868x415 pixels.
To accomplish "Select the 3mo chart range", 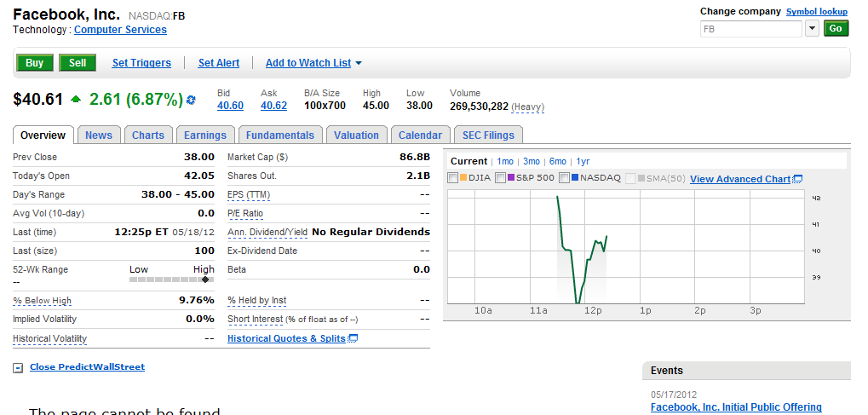I will pos(532,161).
